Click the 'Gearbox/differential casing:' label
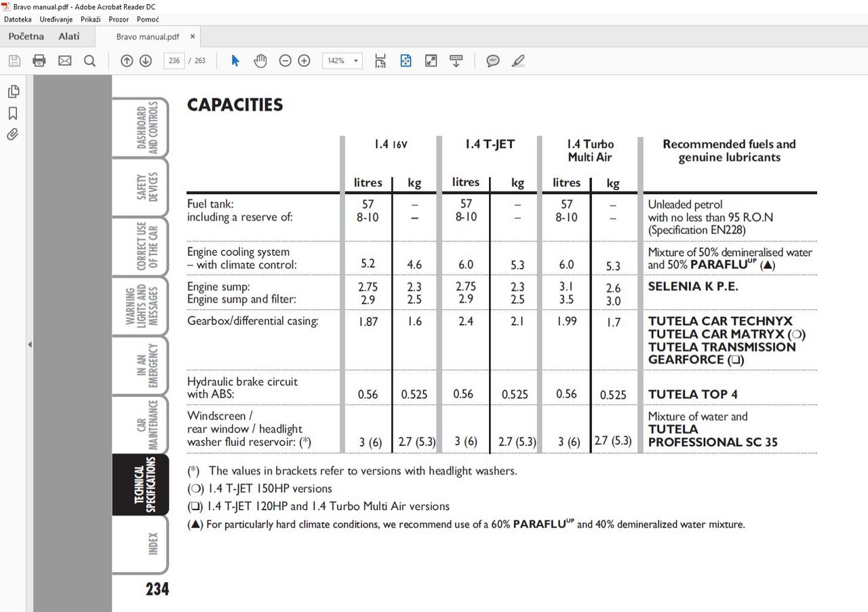Viewport: 868px width, 612px height. (253, 321)
